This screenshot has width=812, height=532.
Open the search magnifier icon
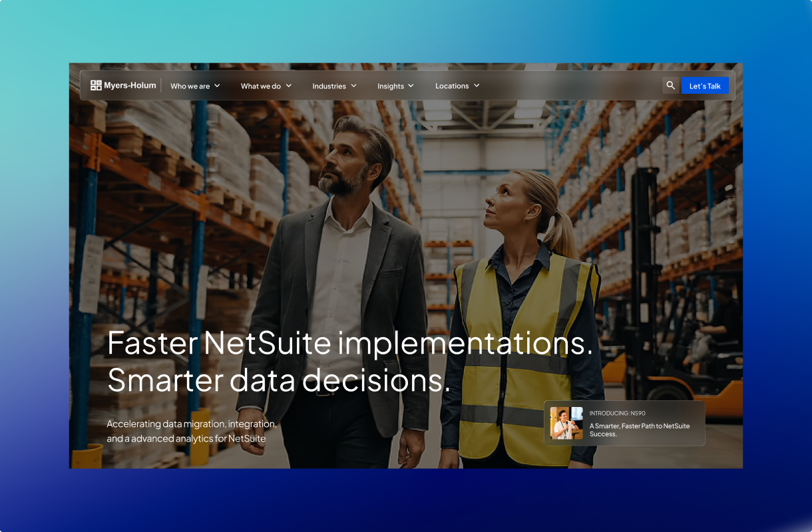(x=670, y=86)
